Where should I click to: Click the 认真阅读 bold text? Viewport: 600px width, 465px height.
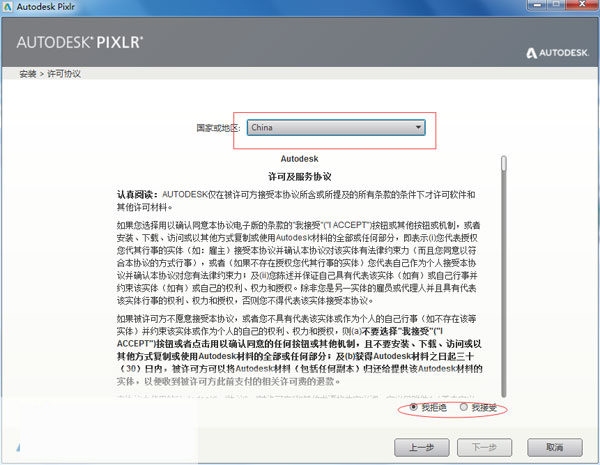[137, 194]
